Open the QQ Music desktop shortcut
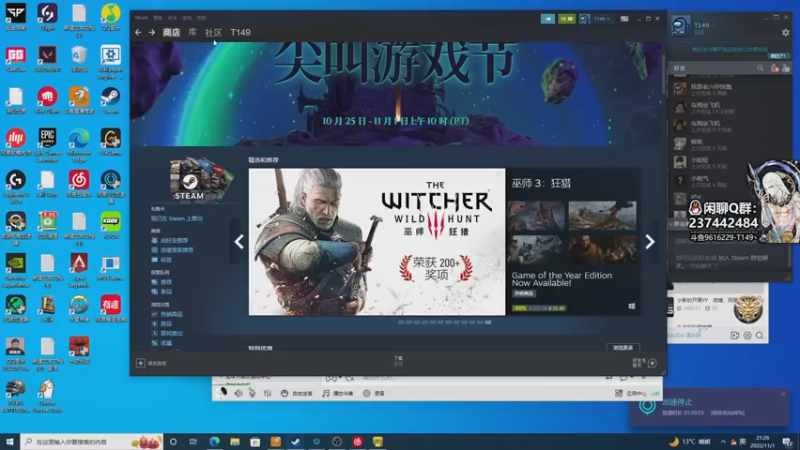 click(x=110, y=17)
